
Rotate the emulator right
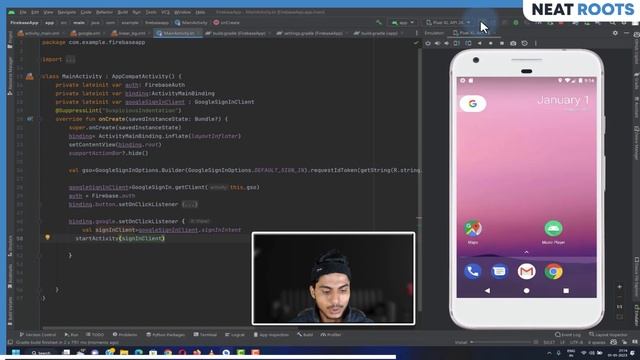[468, 43]
